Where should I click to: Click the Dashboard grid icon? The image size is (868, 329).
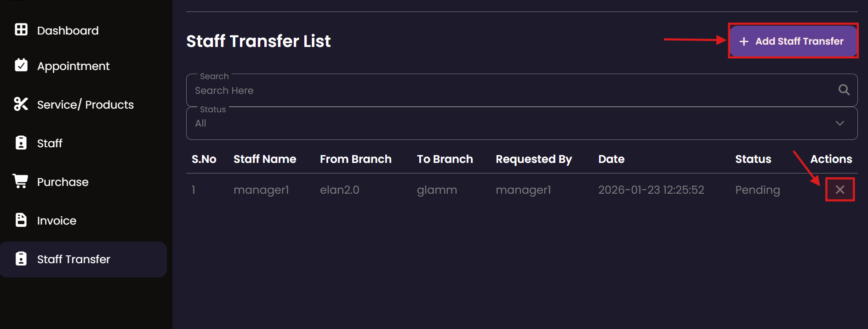[x=21, y=29]
